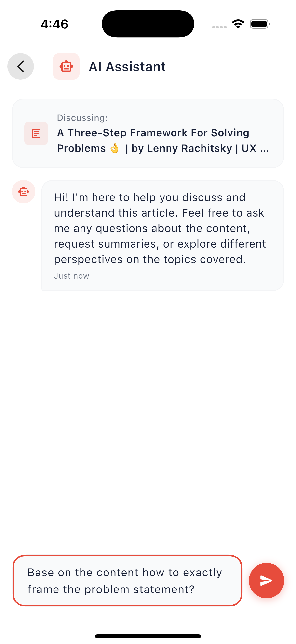This screenshot has height=644, width=296.
Task: Tap the robot avatar next to the greeting message
Action: click(x=23, y=191)
